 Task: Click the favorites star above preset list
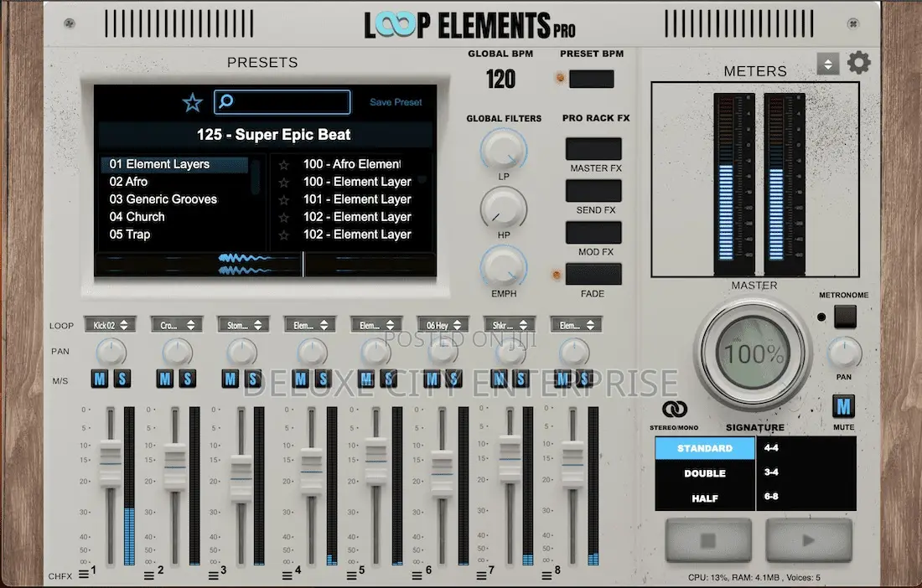(192, 103)
